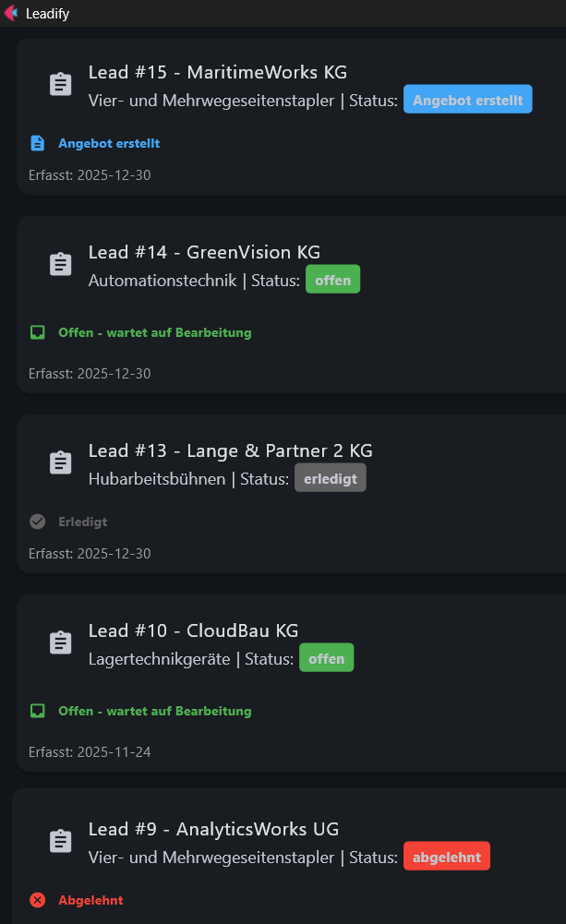
Task: Open Lead #15 - MaritimeWorks KG
Action: (x=218, y=72)
